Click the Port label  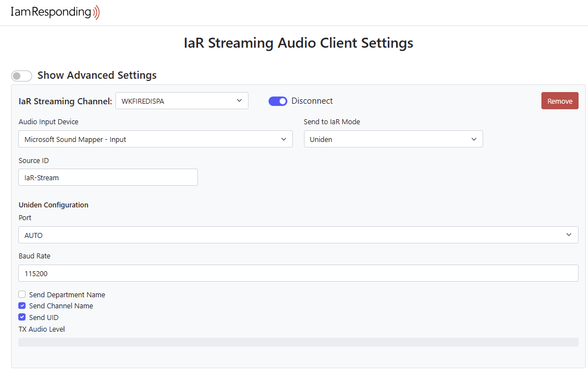[25, 218]
